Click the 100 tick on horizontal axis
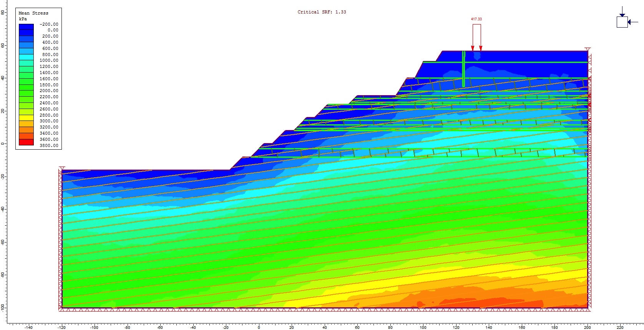 point(423,327)
